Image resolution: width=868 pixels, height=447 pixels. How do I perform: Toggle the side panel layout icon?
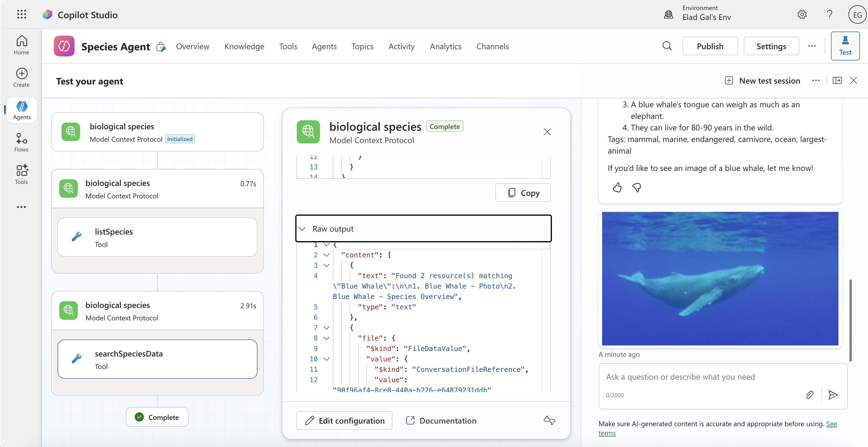(837, 81)
